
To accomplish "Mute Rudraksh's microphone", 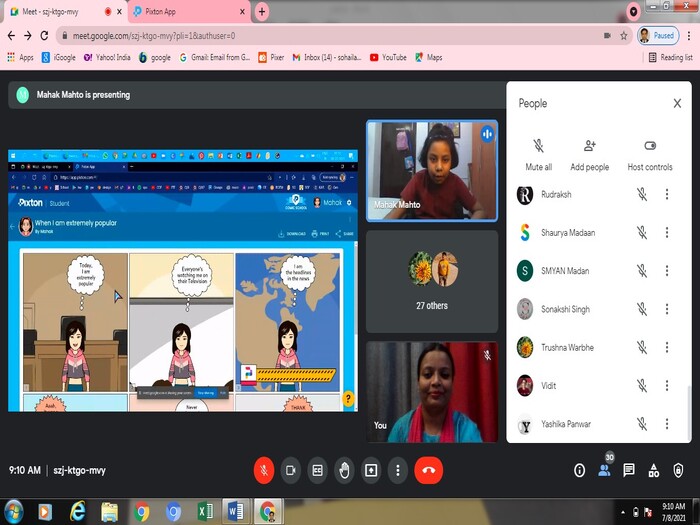I will (642, 194).
